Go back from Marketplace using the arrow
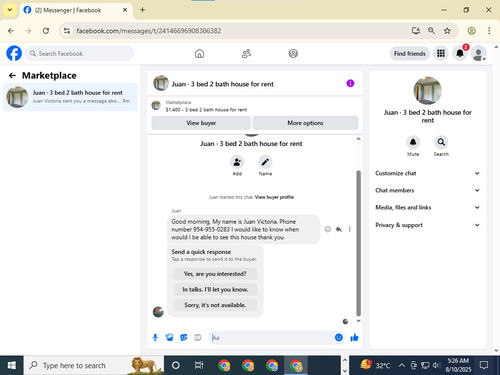Viewport: 500px width, 375px height. [x=12, y=76]
